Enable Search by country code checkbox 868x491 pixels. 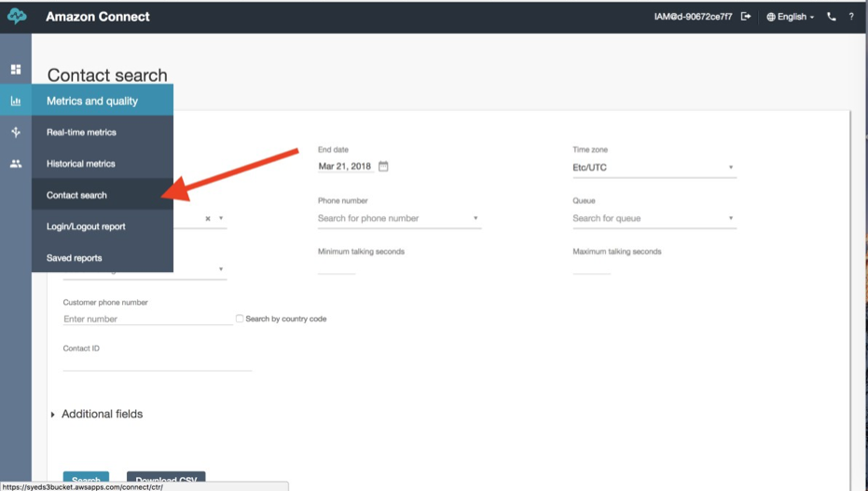pos(240,319)
